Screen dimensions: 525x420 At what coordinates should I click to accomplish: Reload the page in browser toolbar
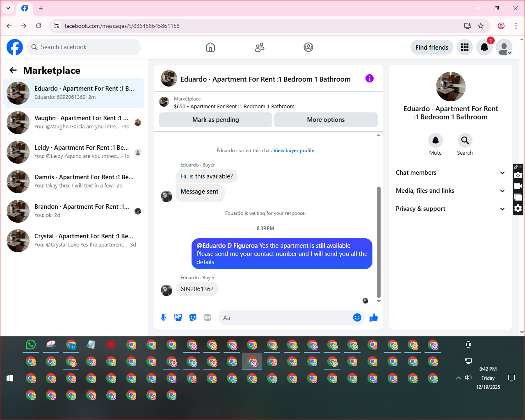pyautogui.click(x=39, y=26)
